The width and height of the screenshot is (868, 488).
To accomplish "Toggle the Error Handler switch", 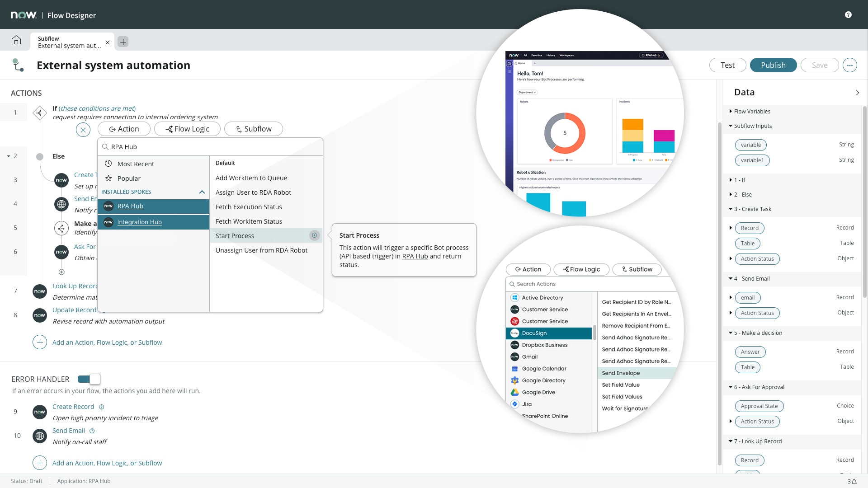I will pyautogui.click(x=89, y=379).
